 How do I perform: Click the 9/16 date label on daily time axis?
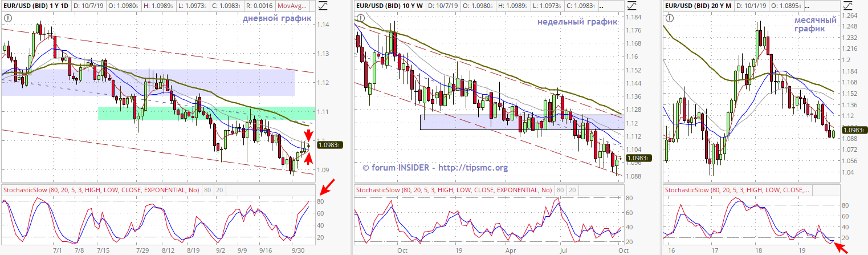[265, 250]
